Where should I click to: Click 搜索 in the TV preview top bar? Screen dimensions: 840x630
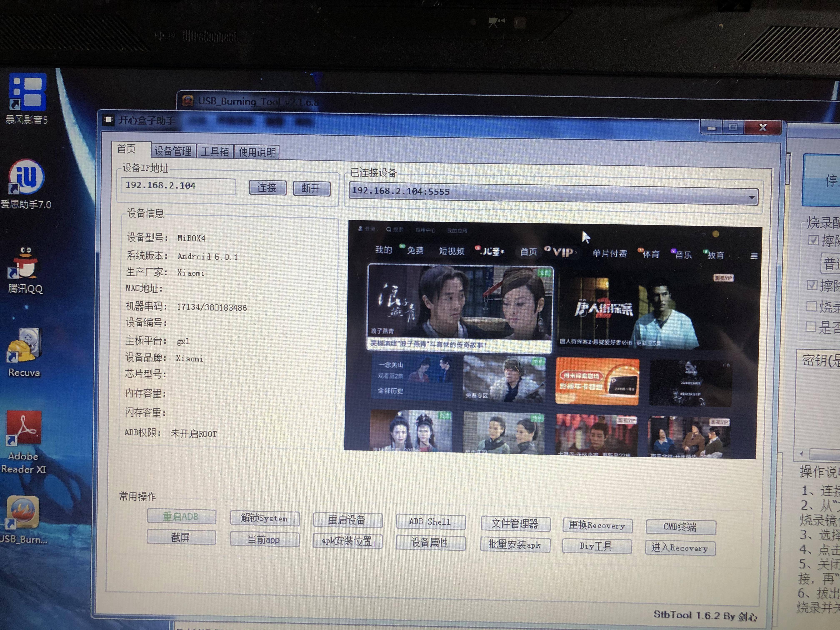[395, 229]
